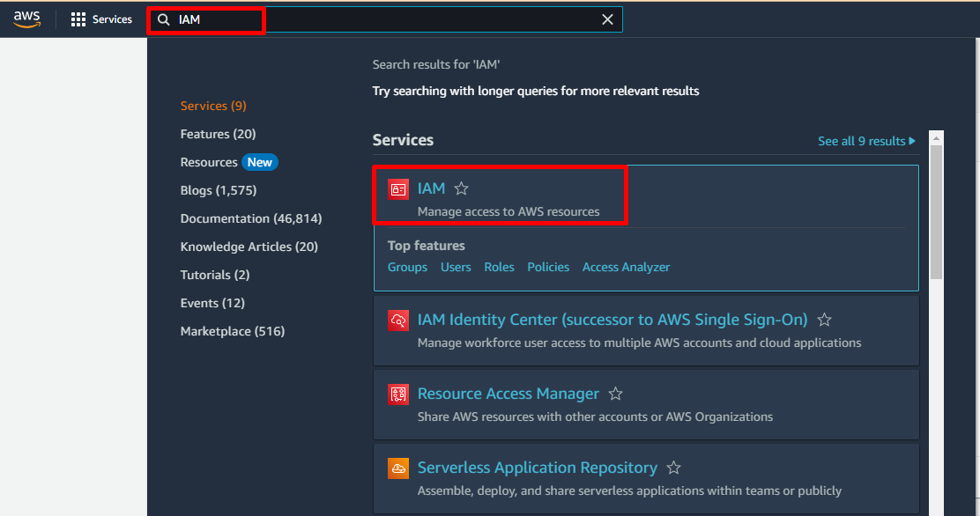Open the Roles top feature link
The width and height of the screenshot is (980, 516).
coord(499,267)
